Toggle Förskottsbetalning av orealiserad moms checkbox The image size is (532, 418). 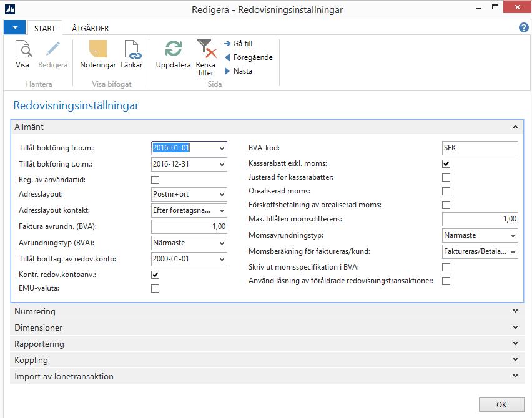tap(446, 205)
